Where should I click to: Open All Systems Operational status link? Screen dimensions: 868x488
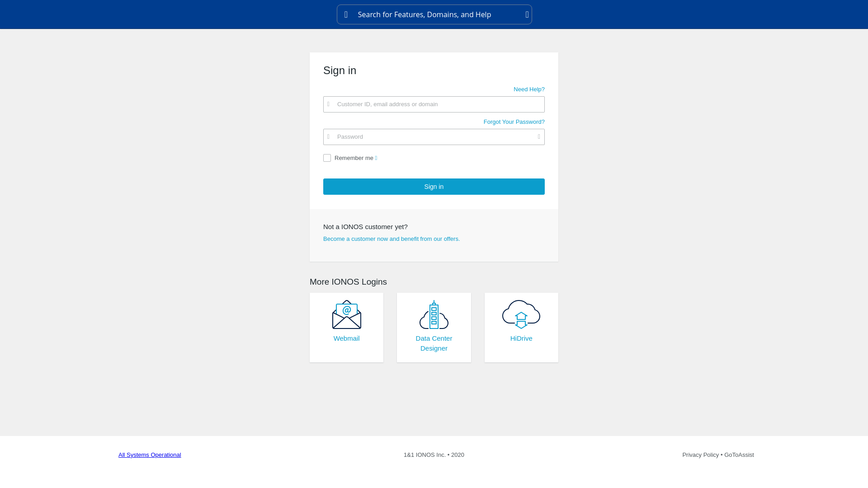tap(150, 455)
